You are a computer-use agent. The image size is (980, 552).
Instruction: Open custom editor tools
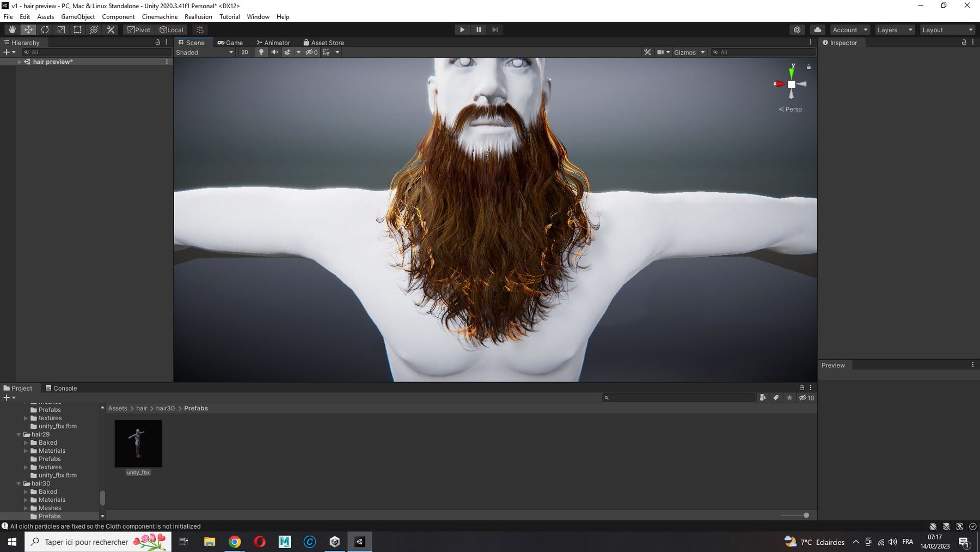[x=111, y=30]
